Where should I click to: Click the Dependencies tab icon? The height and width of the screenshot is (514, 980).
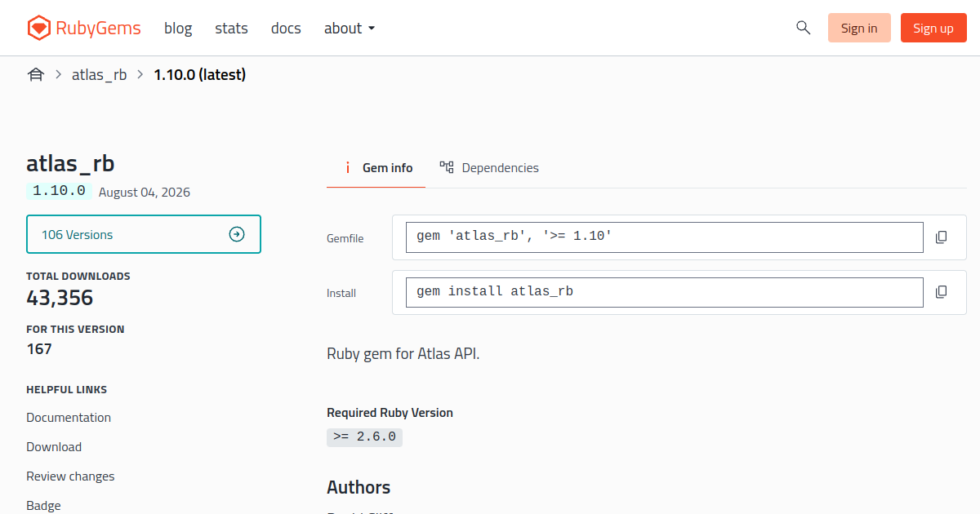447,167
